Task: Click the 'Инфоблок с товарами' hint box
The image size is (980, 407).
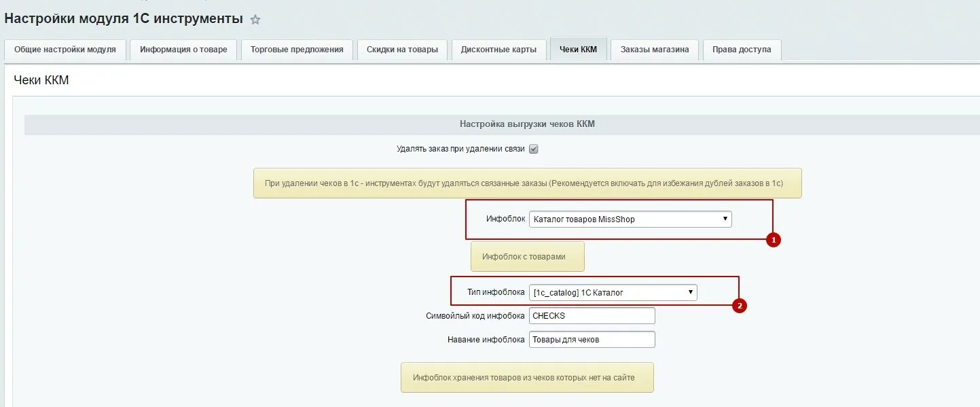Action: point(527,257)
